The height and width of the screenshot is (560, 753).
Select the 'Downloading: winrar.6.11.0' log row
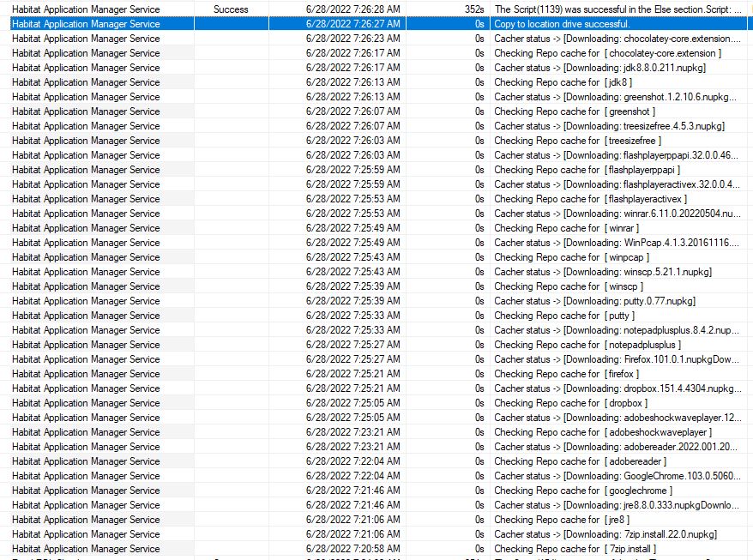pyautogui.click(x=617, y=214)
